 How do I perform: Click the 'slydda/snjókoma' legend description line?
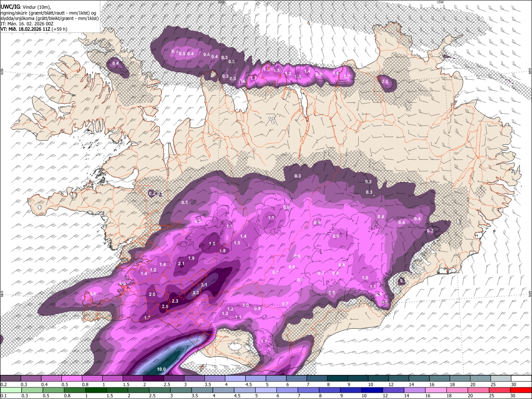click(49, 18)
